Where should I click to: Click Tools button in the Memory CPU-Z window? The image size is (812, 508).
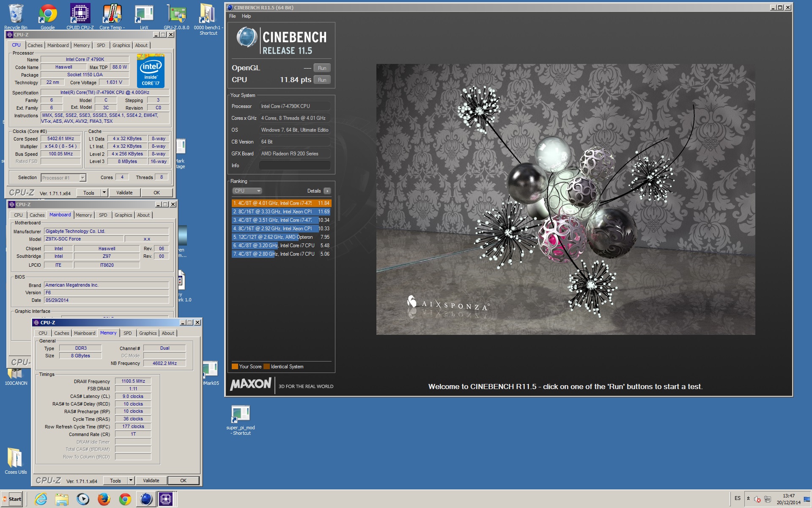click(115, 480)
